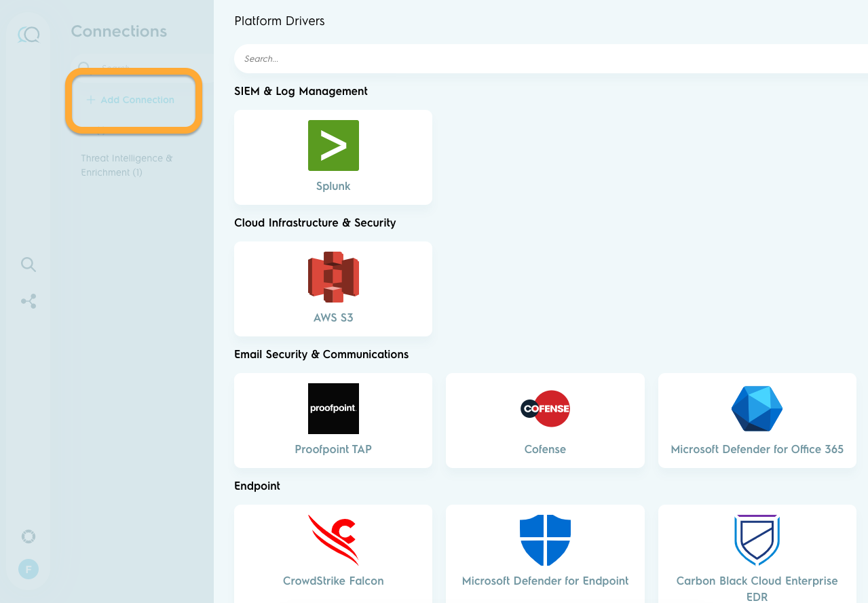Image resolution: width=868 pixels, height=603 pixels.
Task: Select the AWS S3 card label
Action: point(333,317)
